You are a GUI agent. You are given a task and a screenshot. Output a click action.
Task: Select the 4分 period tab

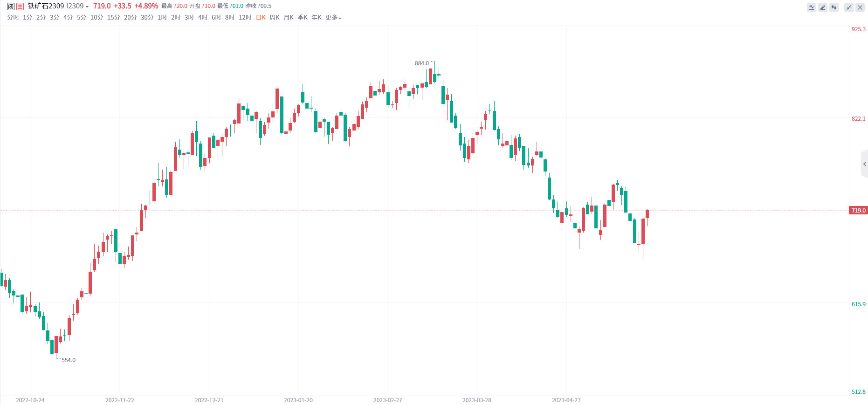click(68, 18)
